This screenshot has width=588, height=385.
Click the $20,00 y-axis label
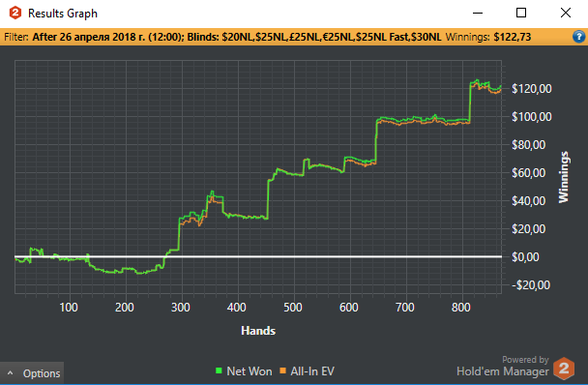click(529, 229)
